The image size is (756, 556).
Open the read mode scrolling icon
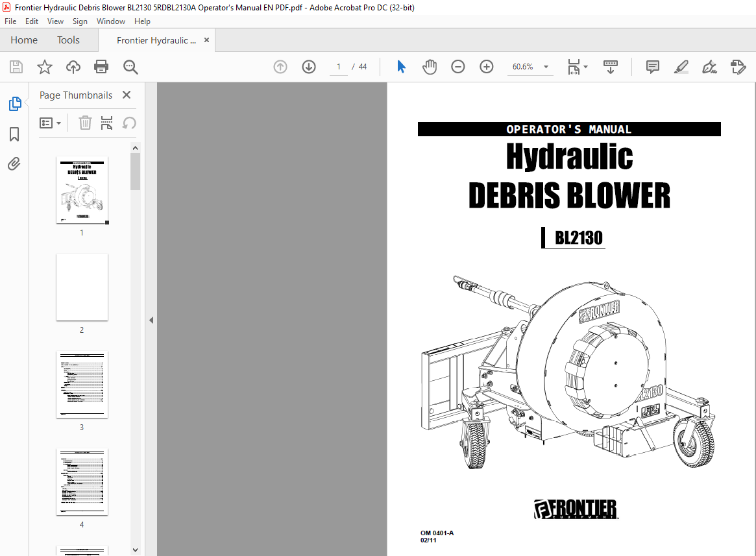click(x=611, y=67)
